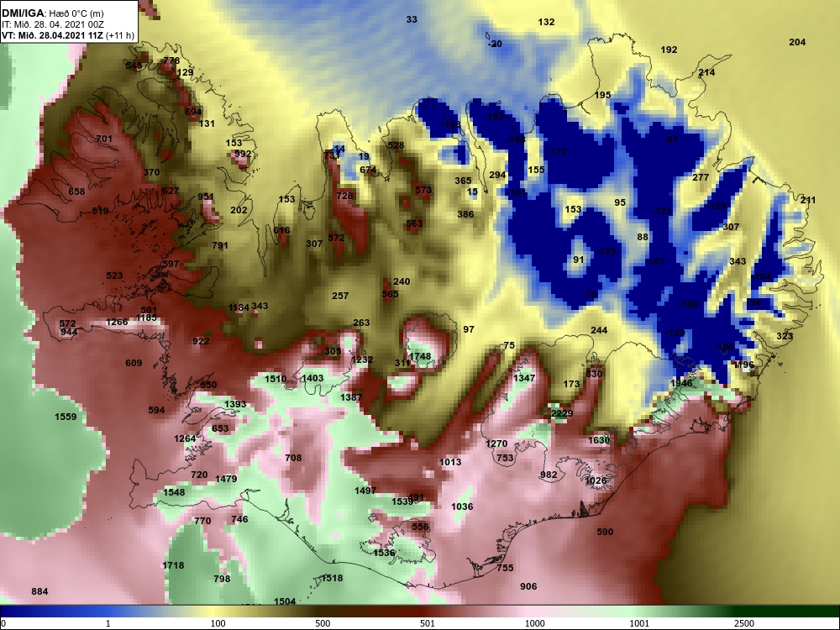
Task: Click the map value 906
Action: [528, 586]
